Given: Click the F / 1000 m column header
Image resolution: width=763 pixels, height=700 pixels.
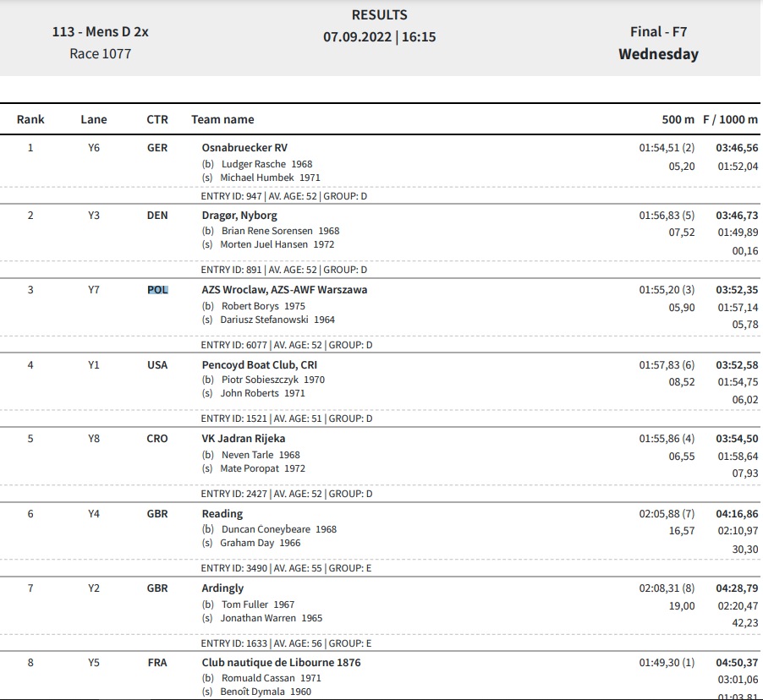Looking at the screenshot, I should [x=730, y=120].
